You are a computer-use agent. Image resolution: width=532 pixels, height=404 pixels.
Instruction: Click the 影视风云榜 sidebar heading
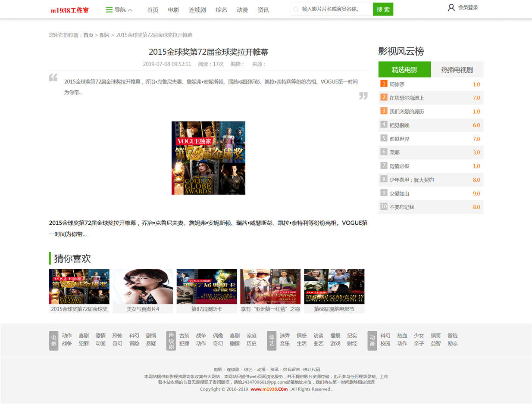(401, 52)
